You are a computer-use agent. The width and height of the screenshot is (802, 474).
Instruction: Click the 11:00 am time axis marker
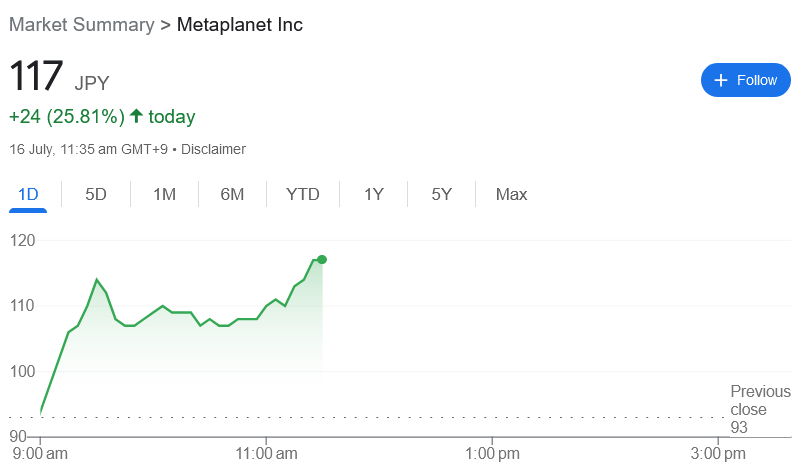coord(266,454)
